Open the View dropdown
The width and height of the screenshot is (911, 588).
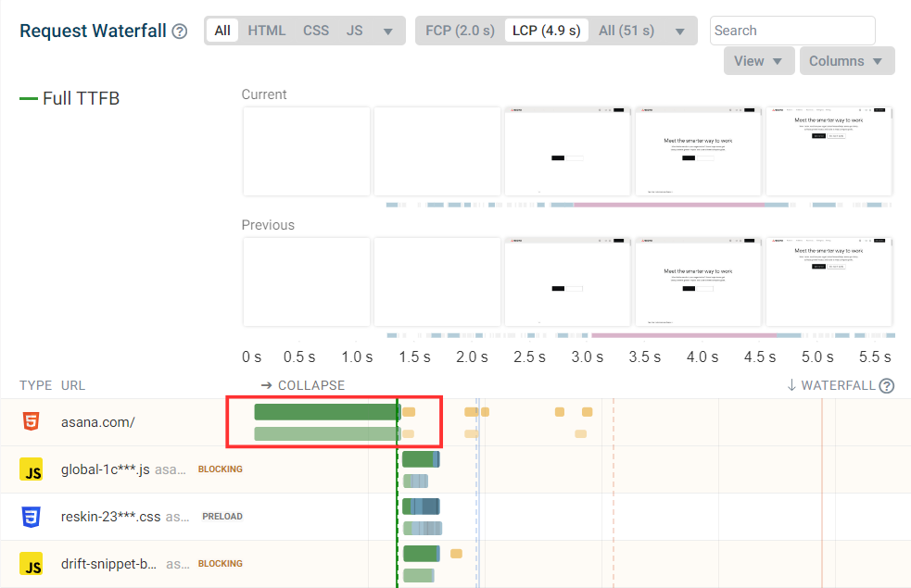point(759,61)
